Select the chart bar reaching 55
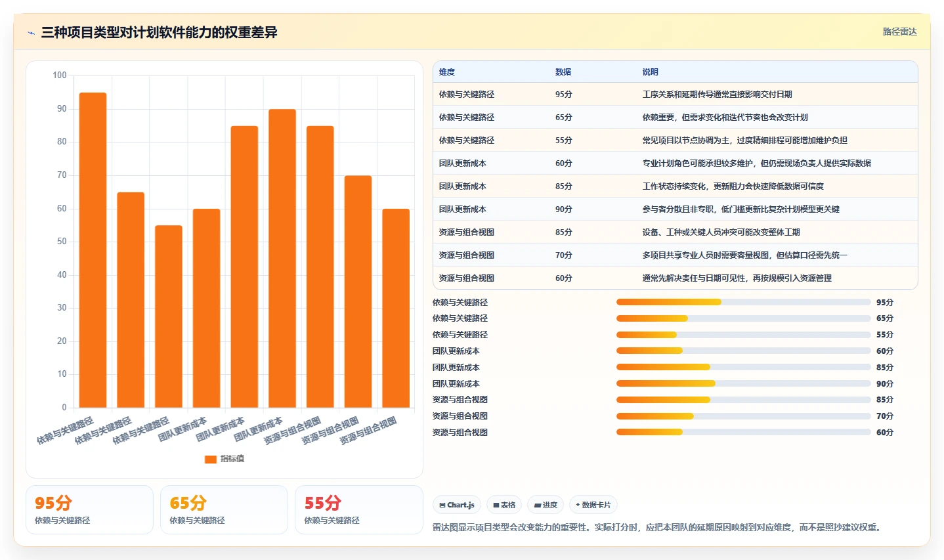This screenshot has height=560, width=944. [x=169, y=316]
